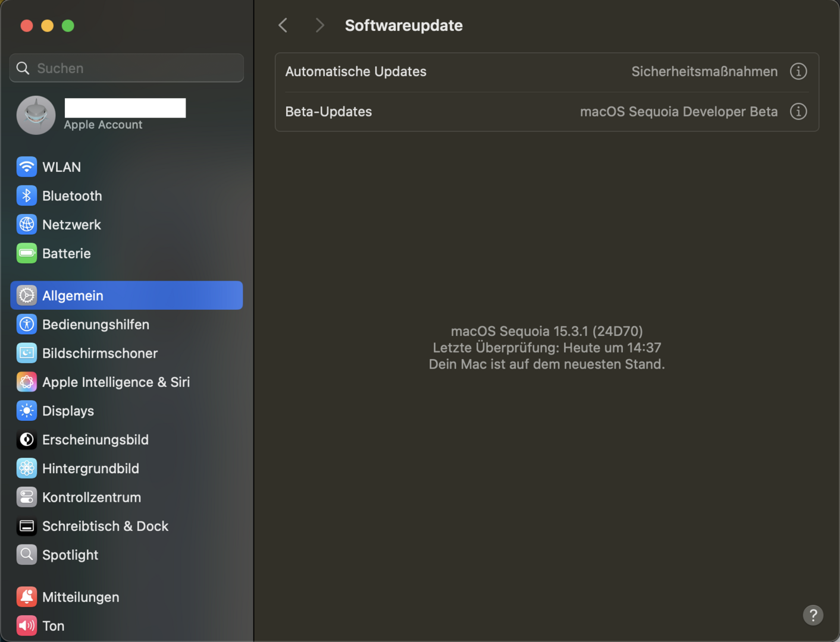Click the green Batterie icon
Image resolution: width=840 pixels, height=642 pixels.
[27, 253]
